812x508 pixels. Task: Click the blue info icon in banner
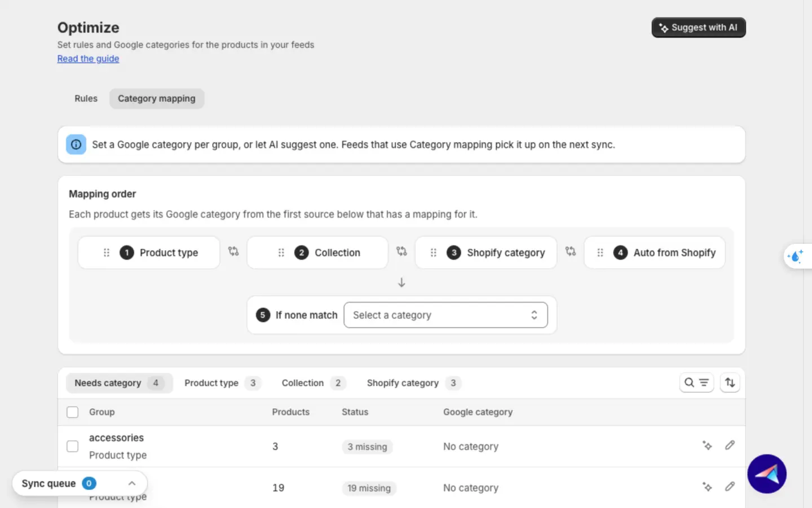(76, 144)
